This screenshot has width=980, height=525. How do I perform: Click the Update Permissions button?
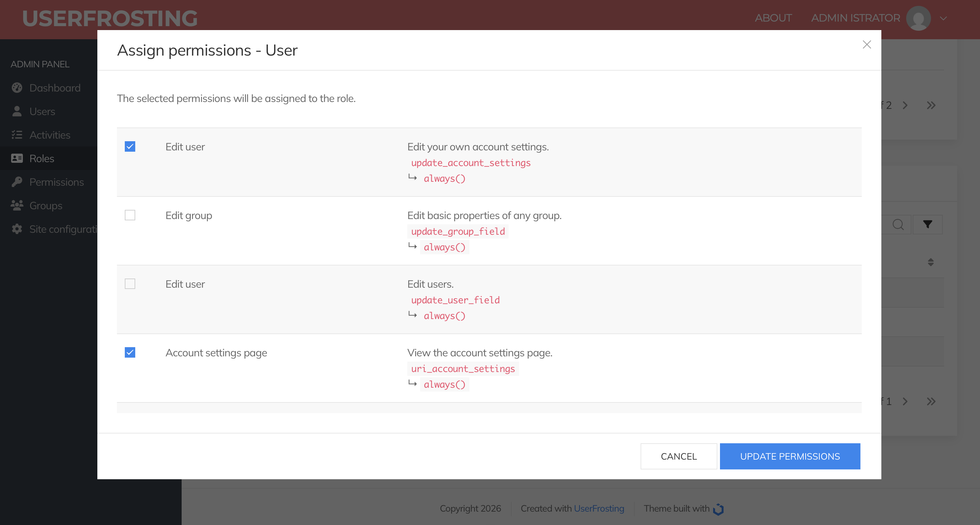(790, 456)
